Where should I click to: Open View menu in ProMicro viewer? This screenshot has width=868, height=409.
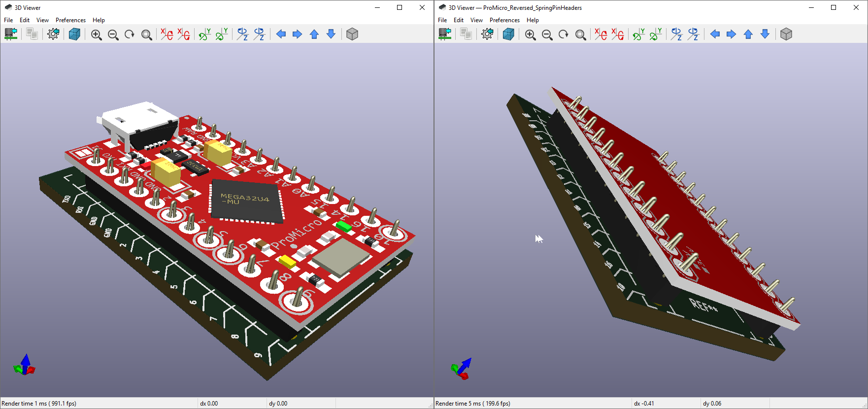pos(476,20)
